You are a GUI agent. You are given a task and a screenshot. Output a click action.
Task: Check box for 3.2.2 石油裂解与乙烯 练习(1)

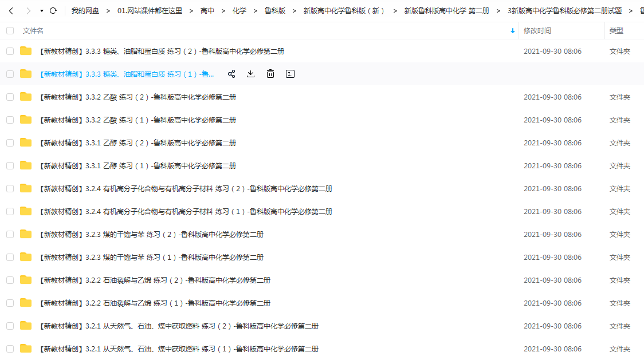[10, 303]
